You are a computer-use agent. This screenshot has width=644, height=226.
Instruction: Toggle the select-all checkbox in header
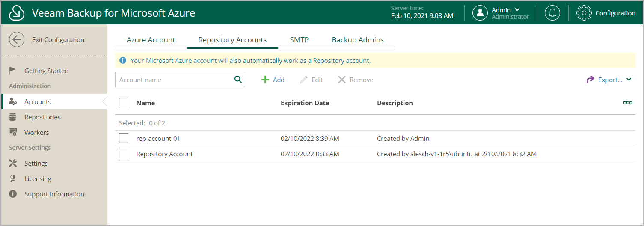coord(124,103)
